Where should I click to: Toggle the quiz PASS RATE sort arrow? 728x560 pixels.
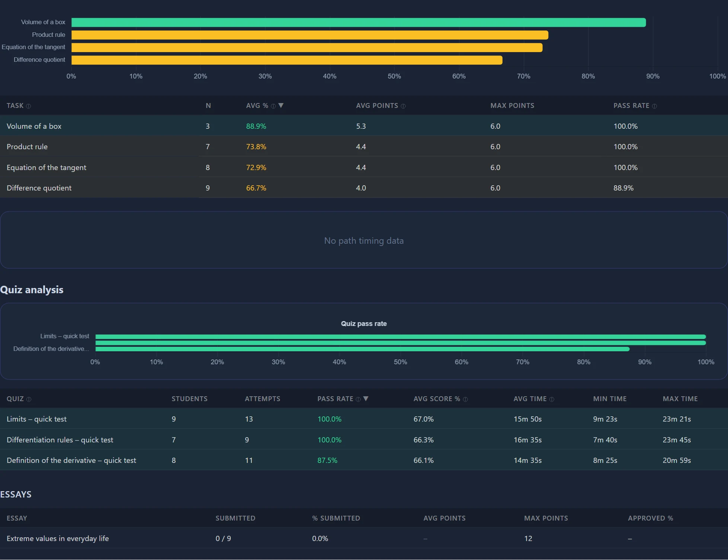click(366, 399)
